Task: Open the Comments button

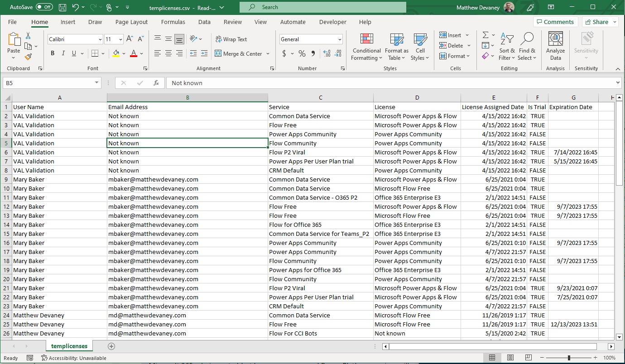Action: [x=554, y=22]
